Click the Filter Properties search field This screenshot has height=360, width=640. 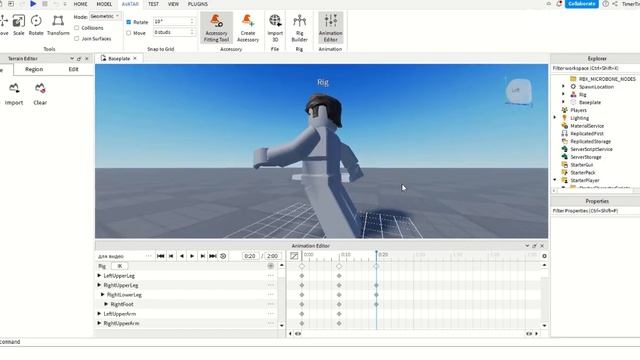(596, 211)
